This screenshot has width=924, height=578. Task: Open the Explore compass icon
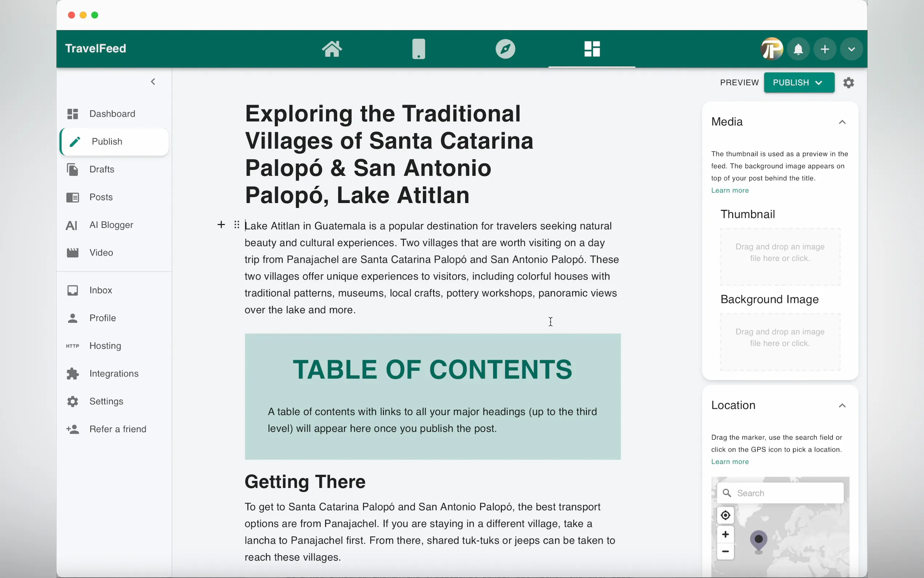pos(505,48)
